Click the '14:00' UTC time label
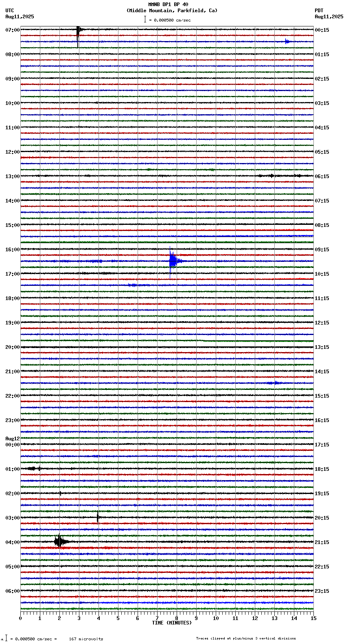The width and height of the screenshot is (346, 644). point(13,201)
